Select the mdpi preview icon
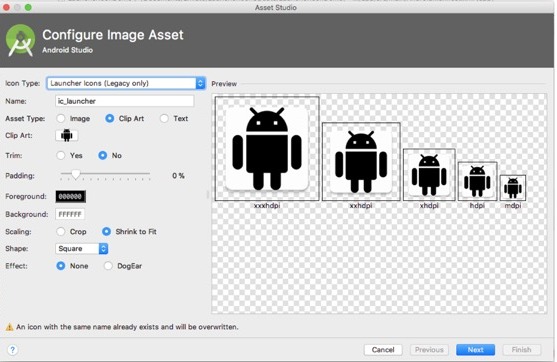This screenshot has height=362, width=557. pos(513,188)
